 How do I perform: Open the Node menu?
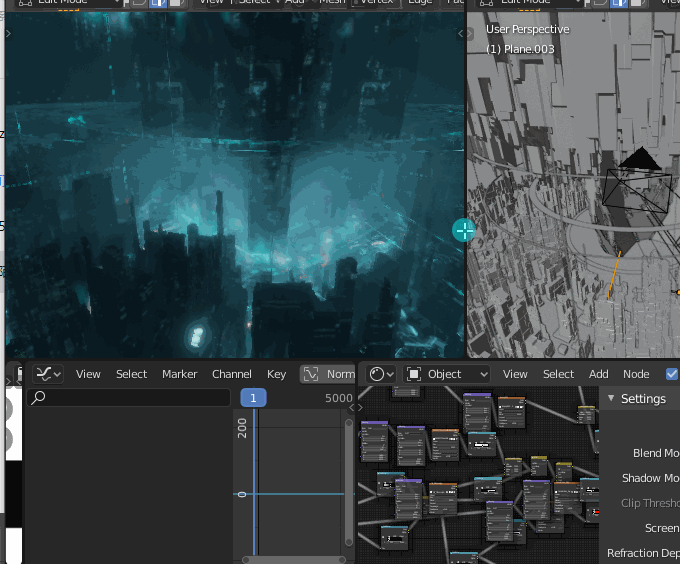[x=636, y=374]
